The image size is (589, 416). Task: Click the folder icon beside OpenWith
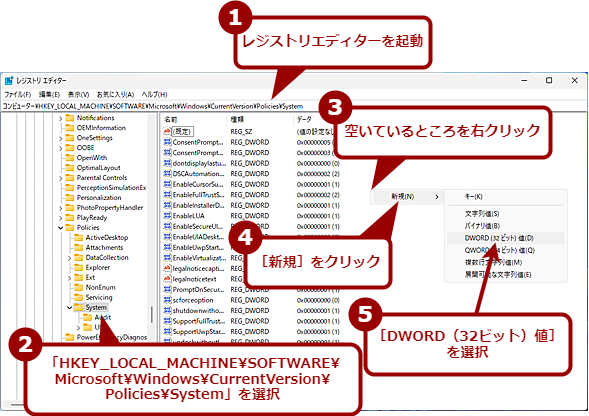pos(69,158)
